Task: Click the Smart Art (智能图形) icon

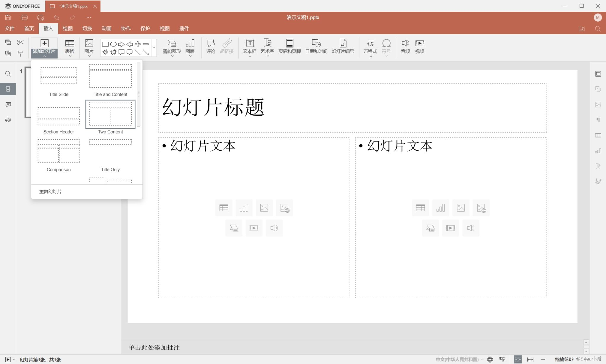Action: 172,46
